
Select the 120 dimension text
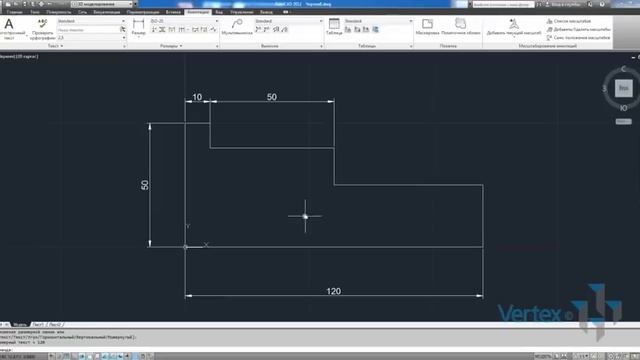coord(333,291)
